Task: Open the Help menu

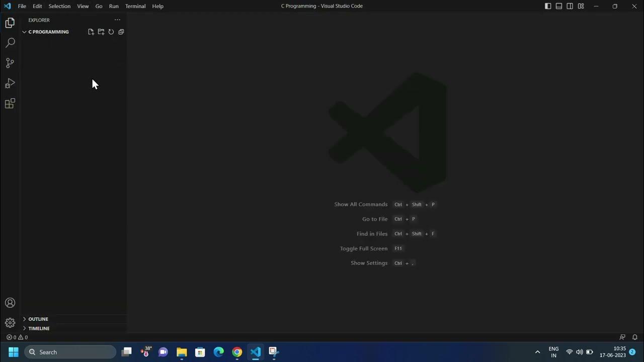Action: [x=158, y=6]
